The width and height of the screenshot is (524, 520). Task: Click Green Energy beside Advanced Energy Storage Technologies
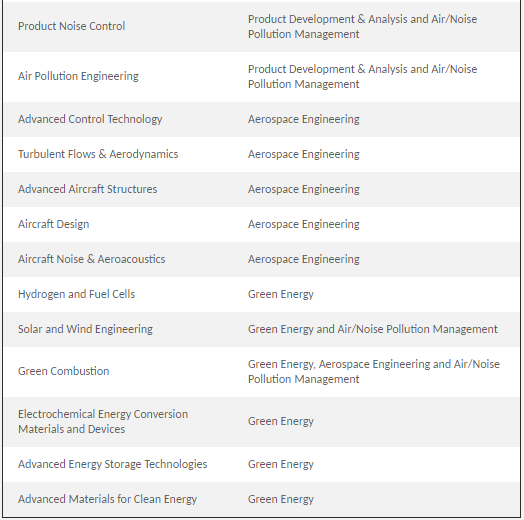(x=281, y=464)
